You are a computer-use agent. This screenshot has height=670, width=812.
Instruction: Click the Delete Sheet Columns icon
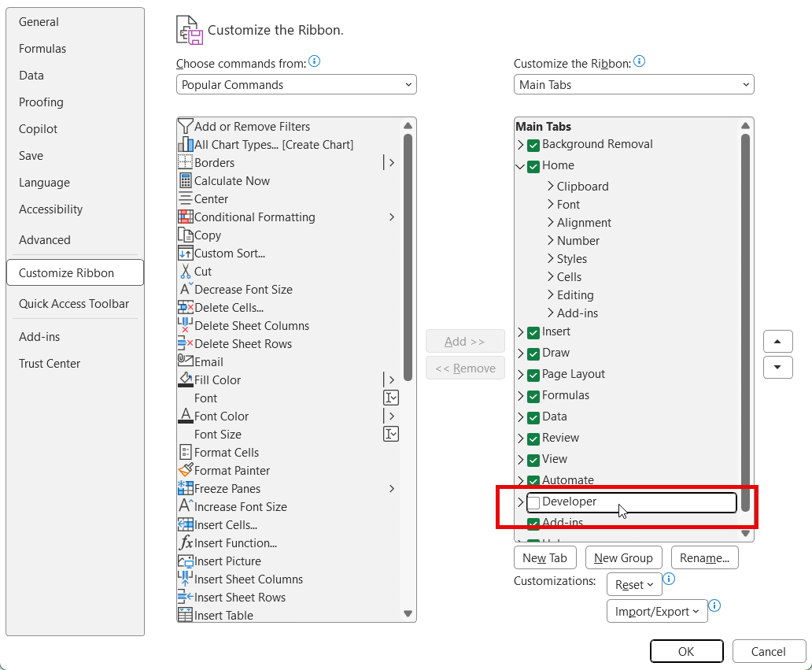click(186, 325)
